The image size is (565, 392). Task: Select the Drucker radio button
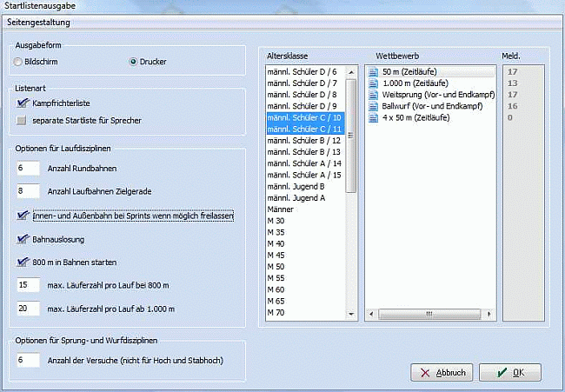133,62
